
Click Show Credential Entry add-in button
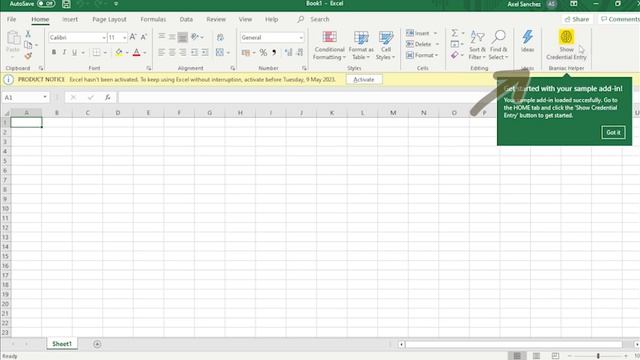click(x=566, y=45)
